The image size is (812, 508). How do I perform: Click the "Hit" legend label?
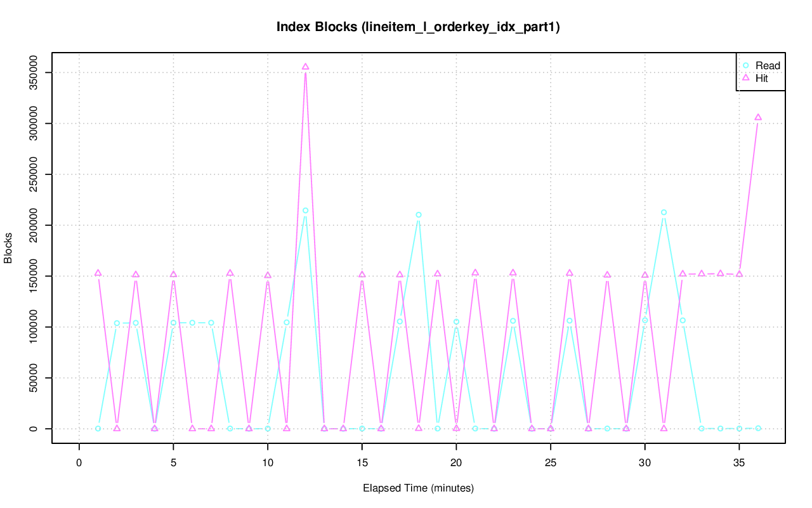pyautogui.click(x=762, y=79)
